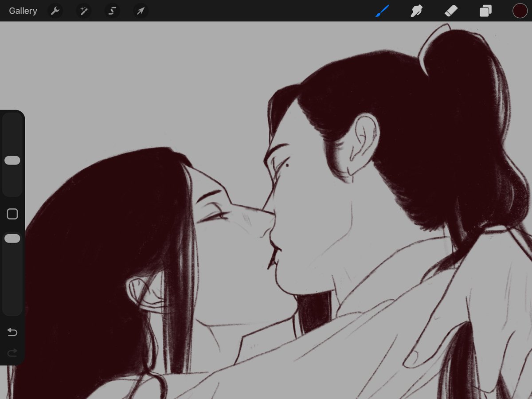Open the Actions wrench menu
This screenshot has width=532, height=399.
tap(55, 11)
